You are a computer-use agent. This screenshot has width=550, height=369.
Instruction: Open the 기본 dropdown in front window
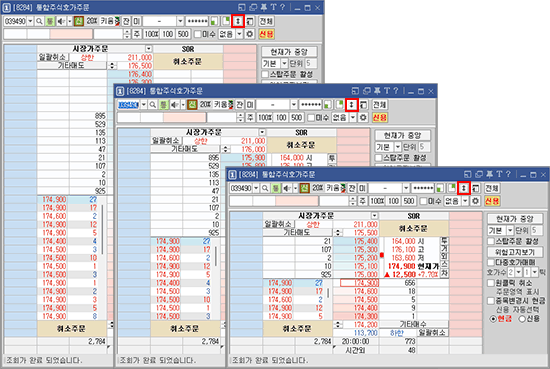pos(510,230)
